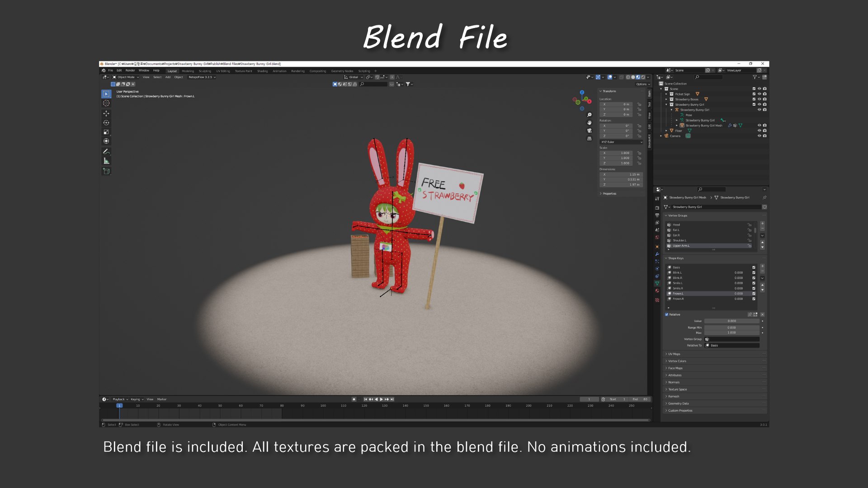Switch to the Sculpting workspace tab

205,71
